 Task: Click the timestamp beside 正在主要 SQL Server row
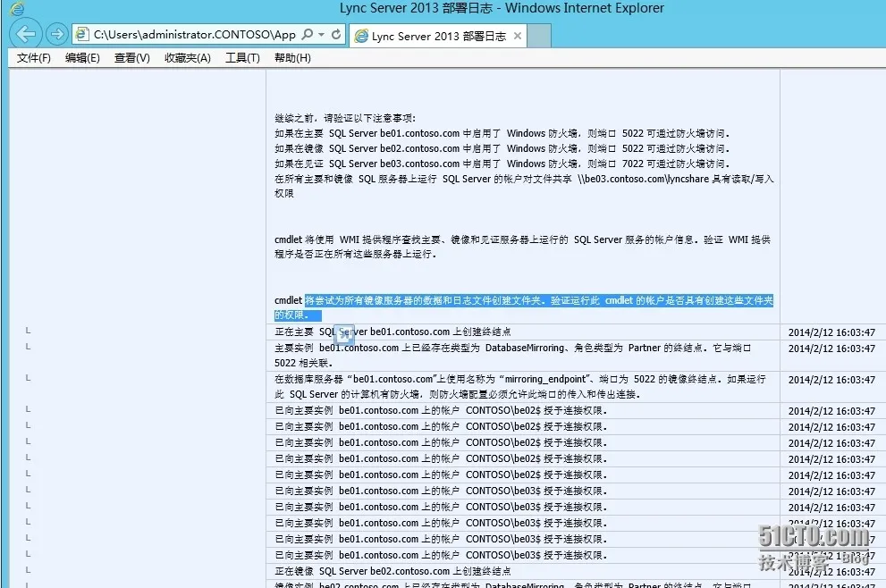tap(831, 332)
